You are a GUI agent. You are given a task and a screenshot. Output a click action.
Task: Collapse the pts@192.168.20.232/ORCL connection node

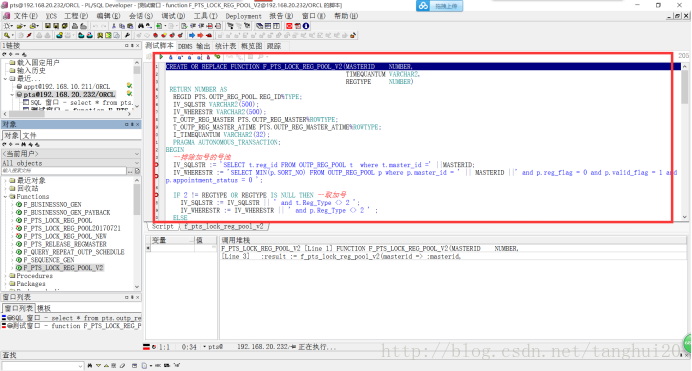click(12, 94)
